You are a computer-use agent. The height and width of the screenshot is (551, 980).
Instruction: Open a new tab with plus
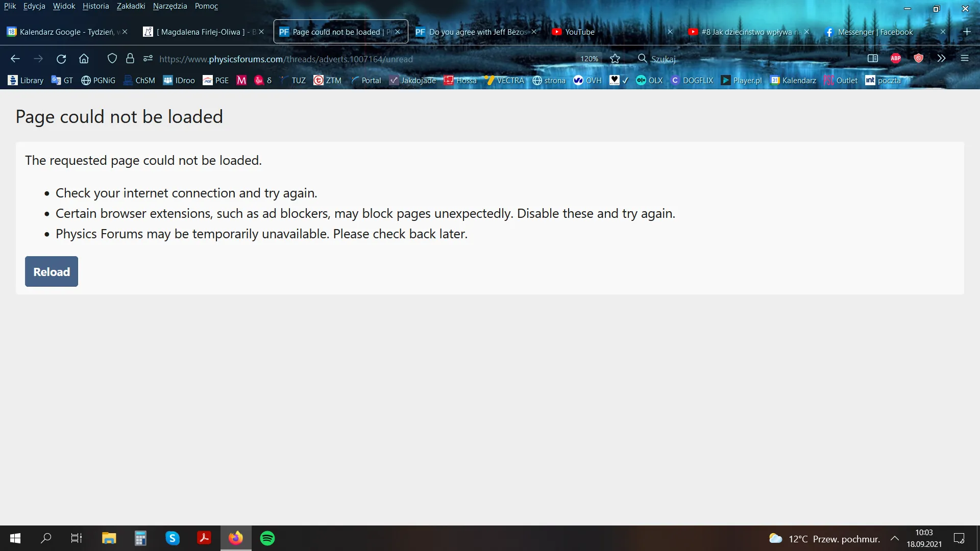click(967, 32)
